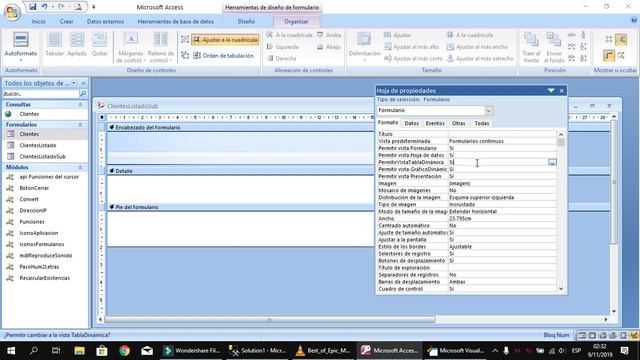Screen dimensions: 640x360
Task: Switch to the Crear ribbon tab
Action: pyautogui.click(x=67, y=21)
